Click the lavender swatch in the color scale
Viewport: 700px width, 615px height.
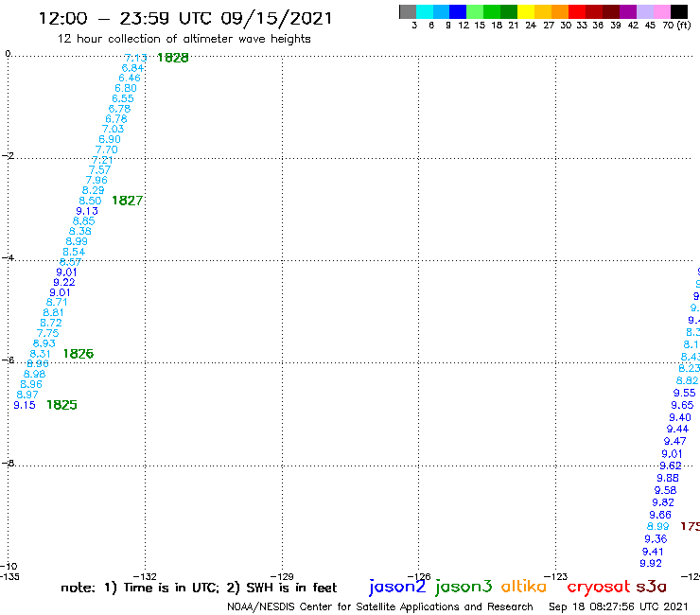point(644,11)
